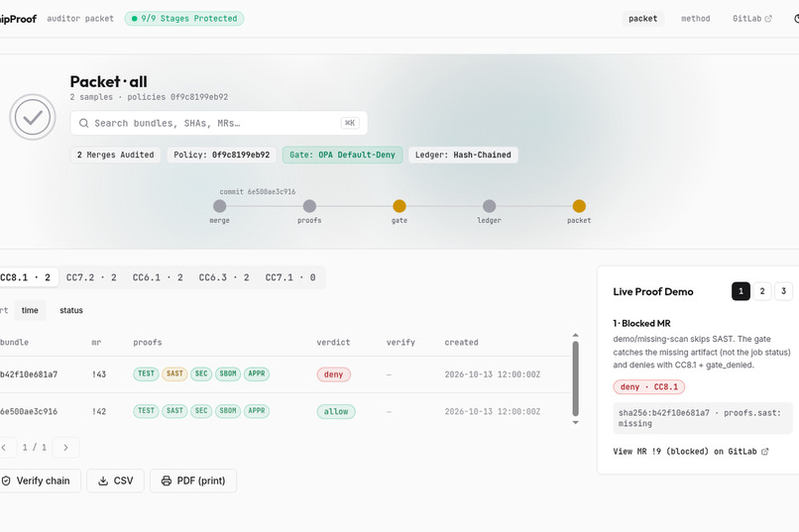Click the search magnifier icon
Screen dimensions: 799x532
point(84,123)
